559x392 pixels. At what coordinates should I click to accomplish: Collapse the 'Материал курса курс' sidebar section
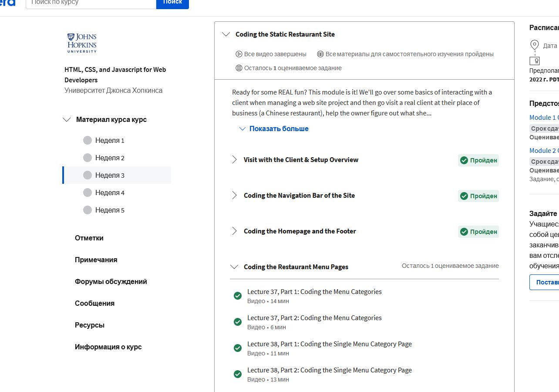click(x=67, y=120)
